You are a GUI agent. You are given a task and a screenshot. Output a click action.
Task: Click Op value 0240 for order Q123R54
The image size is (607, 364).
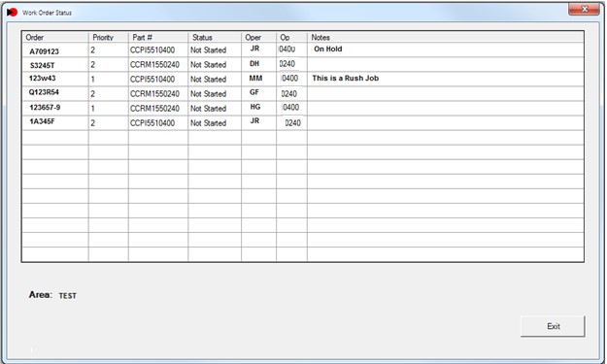289,94
